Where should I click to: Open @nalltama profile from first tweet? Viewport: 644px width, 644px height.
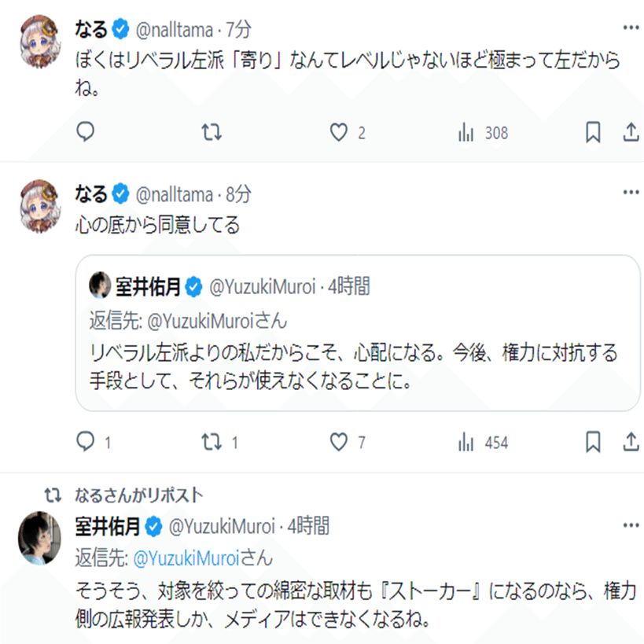[x=175, y=30]
